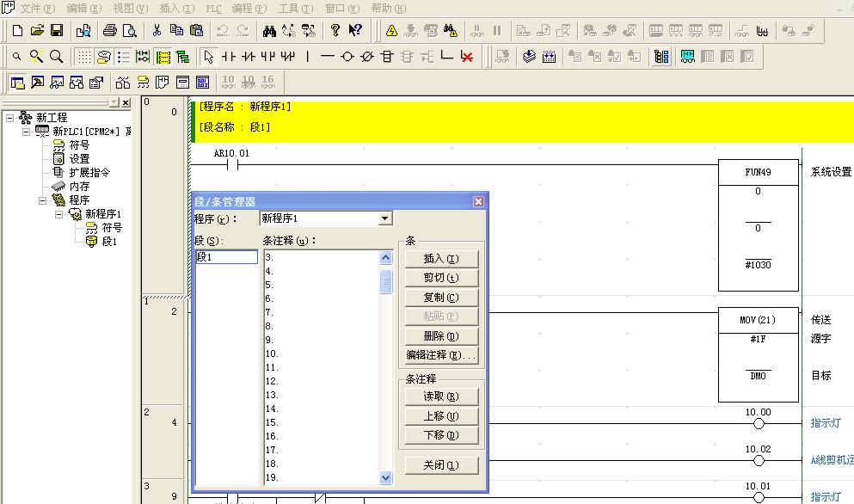The image size is (854, 504).
Task: Click the New file icon
Action: tap(17, 31)
